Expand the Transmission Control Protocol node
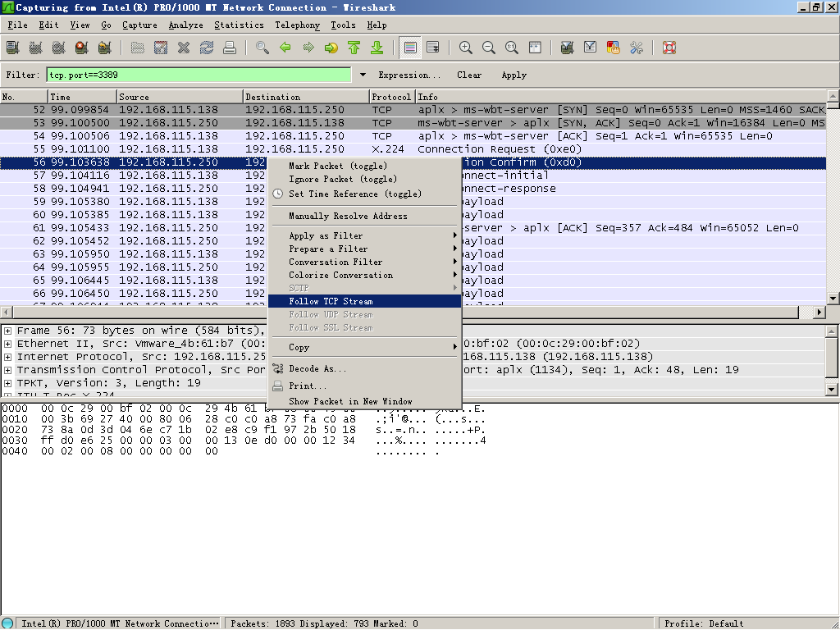The image size is (840, 630). [7, 370]
